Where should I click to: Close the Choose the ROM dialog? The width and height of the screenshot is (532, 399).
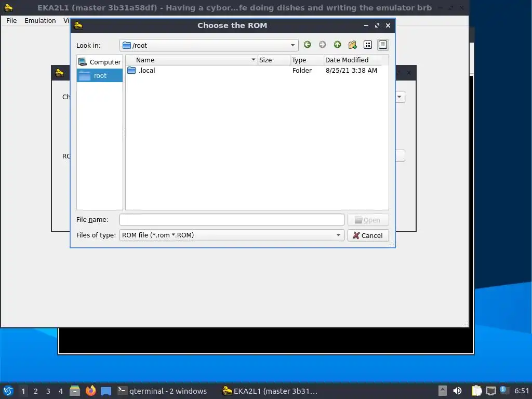click(388, 25)
